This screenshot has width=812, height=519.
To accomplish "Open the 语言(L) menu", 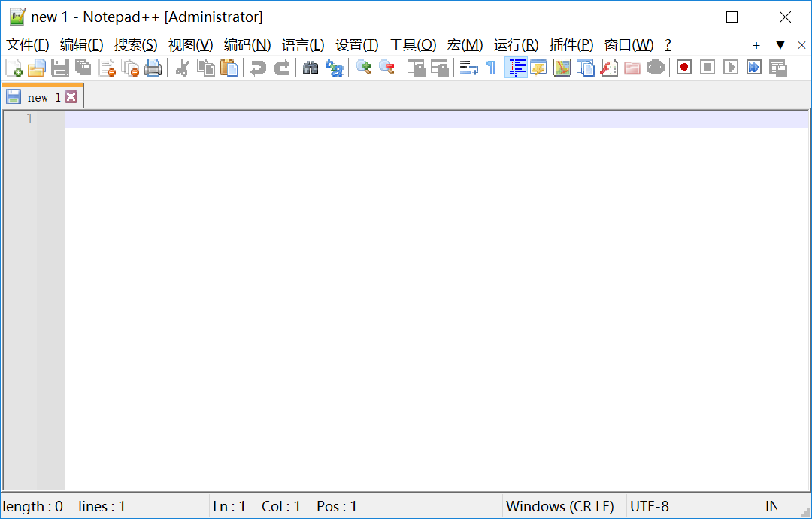I will tap(303, 45).
